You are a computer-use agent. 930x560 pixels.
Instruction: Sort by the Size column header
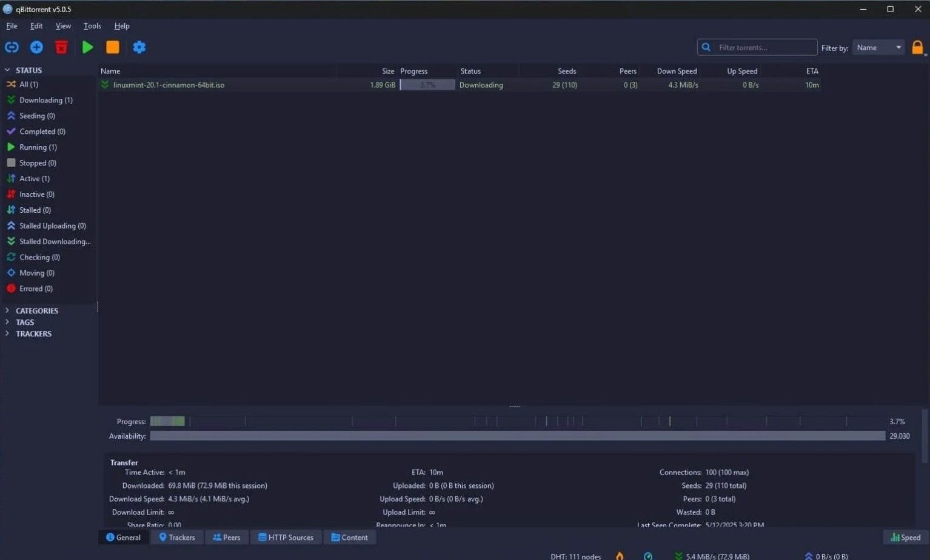tap(367, 71)
